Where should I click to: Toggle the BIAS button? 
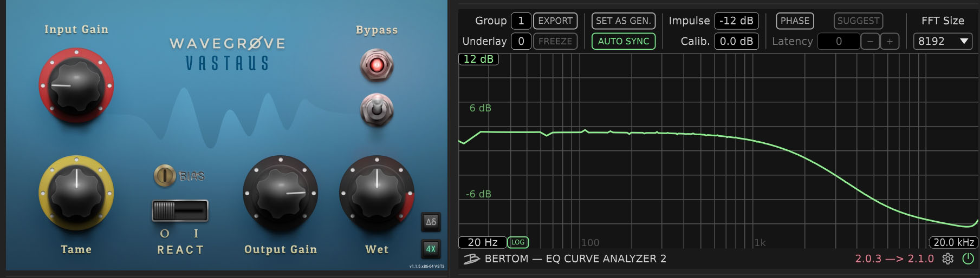click(x=165, y=175)
